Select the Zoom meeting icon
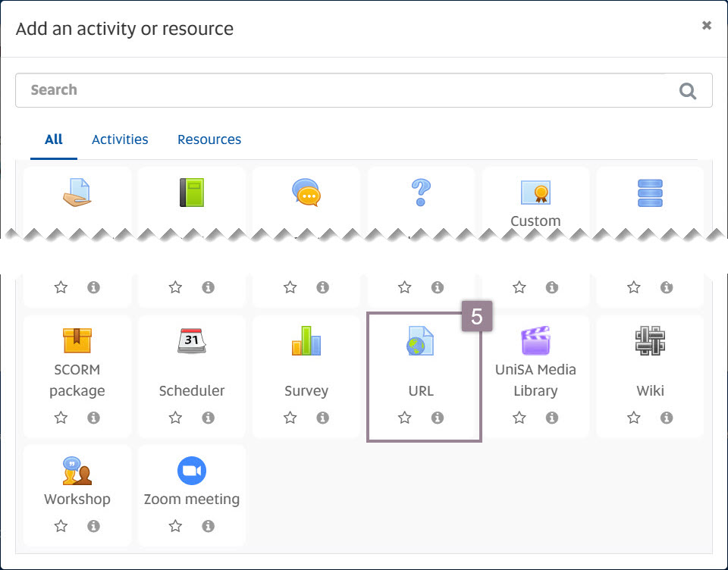The width and height of the screenshot is (728, 570). (x=191, y=470)
